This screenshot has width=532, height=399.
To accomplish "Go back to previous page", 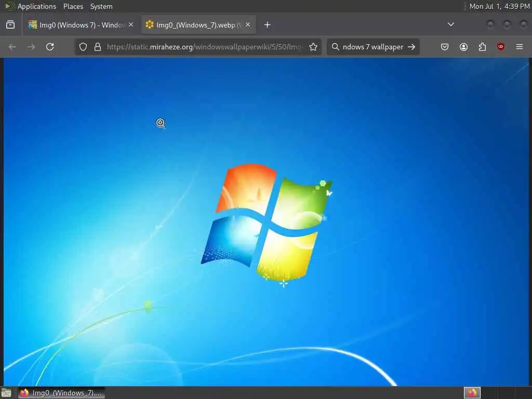I will (12, 47).
